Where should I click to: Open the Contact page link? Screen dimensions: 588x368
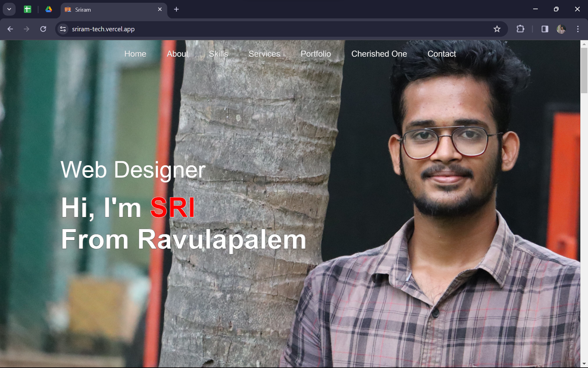(x=442, y=54)
